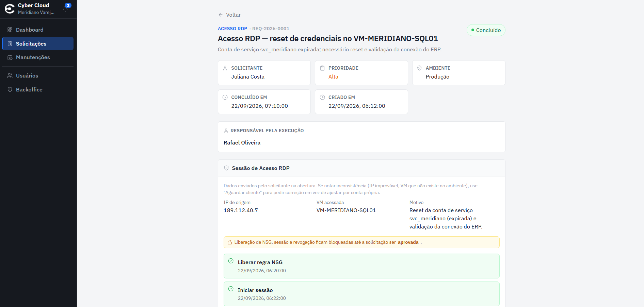Select the origin IP 189.112.40.7
644x307 pixels.
241,210
